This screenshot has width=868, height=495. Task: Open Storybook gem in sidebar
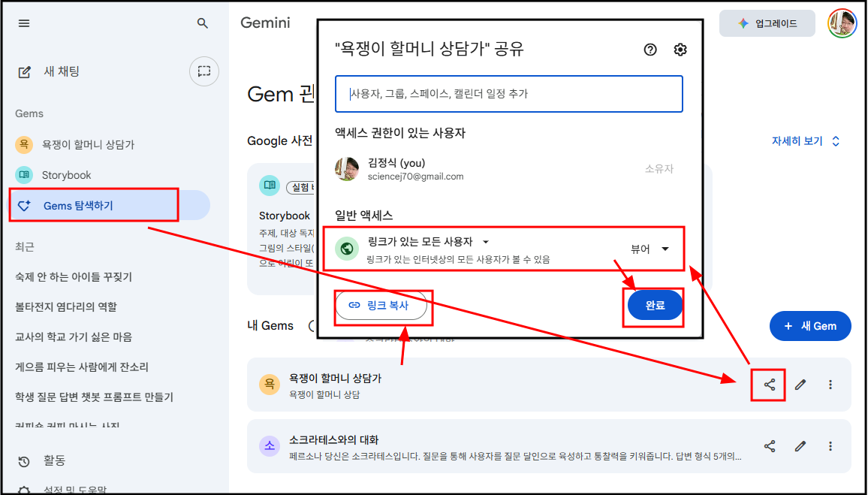coord(66,175)
